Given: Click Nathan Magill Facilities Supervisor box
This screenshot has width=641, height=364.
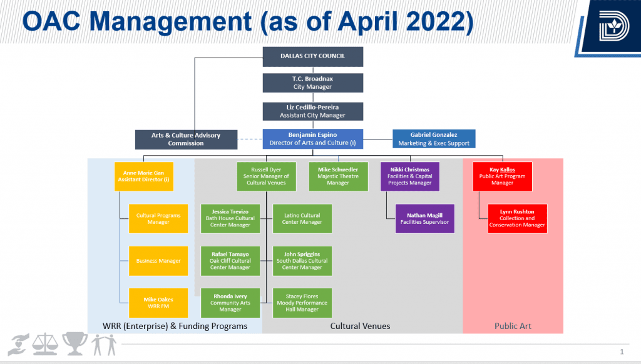Looking at the screenshot, I should (x=425, y=218).
